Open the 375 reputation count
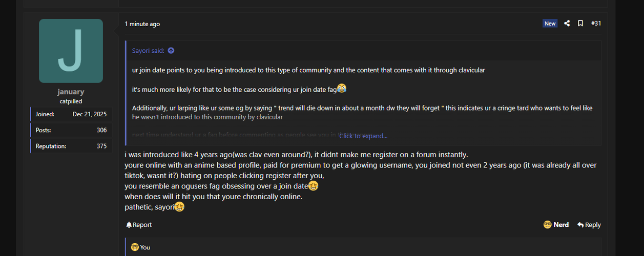 pos(101,146)
